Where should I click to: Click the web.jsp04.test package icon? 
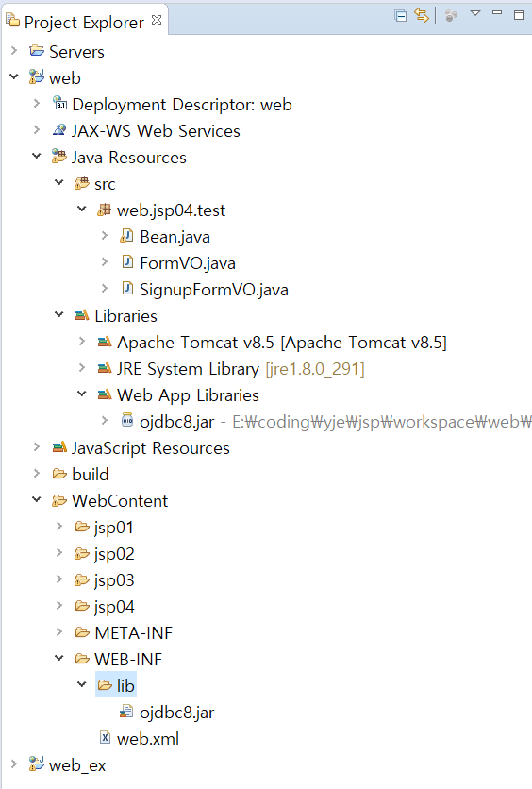(105, 210)
